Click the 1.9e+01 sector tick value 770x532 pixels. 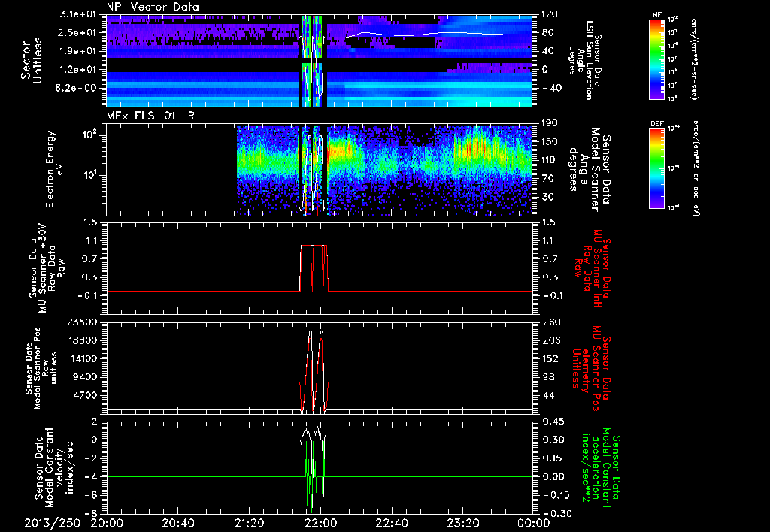point(79,51)
